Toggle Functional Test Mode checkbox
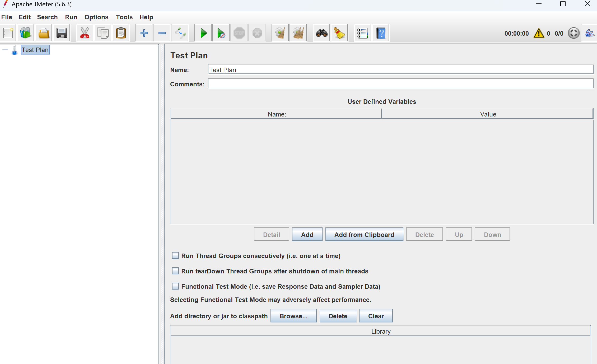The image size is (597, 364). (175, 286)
